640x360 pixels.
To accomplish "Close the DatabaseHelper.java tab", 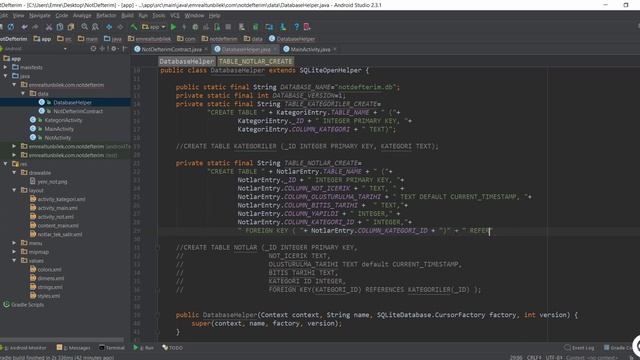I will pyautogui.click(x=276, y=49).
